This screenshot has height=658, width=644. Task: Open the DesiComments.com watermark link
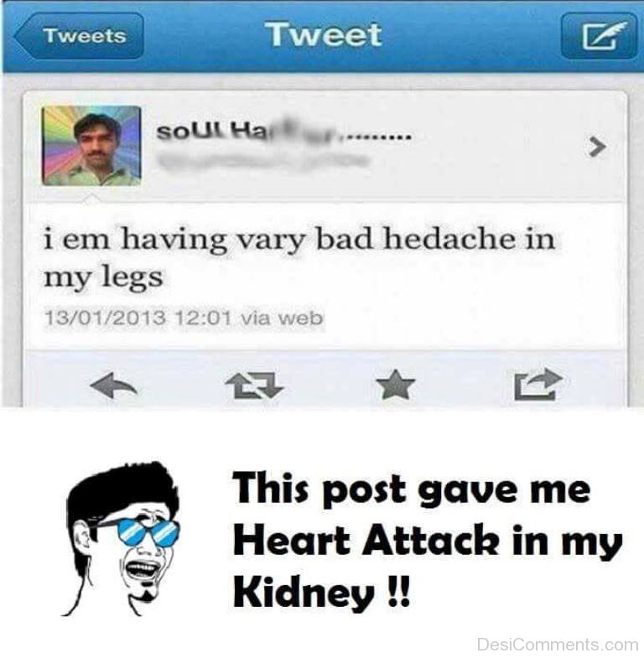[x=558, y=644]
